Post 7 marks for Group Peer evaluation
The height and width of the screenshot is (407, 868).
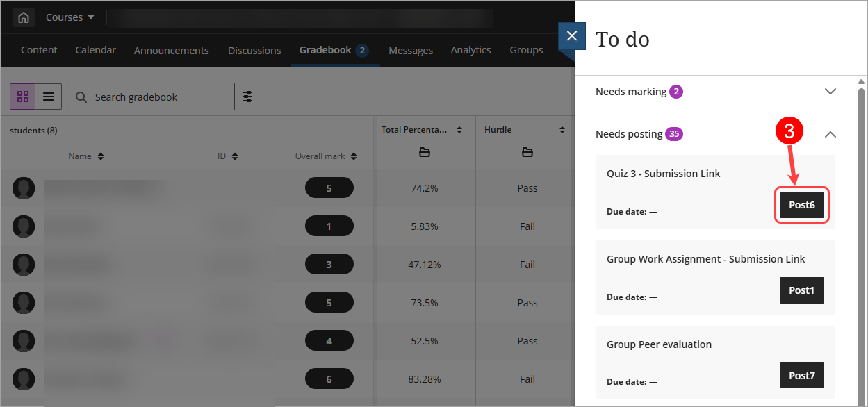[x=801, y=376]
